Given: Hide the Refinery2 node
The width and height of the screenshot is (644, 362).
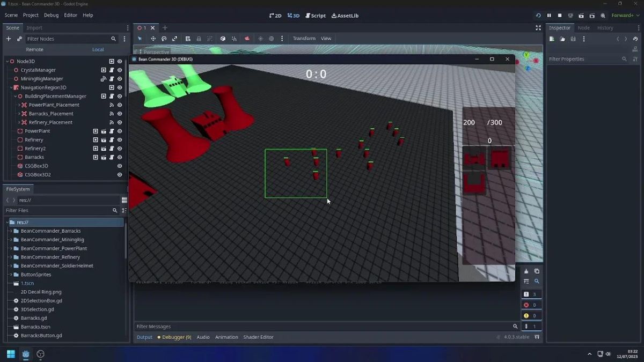Looking at the screenshot, I should click(120, 149).
